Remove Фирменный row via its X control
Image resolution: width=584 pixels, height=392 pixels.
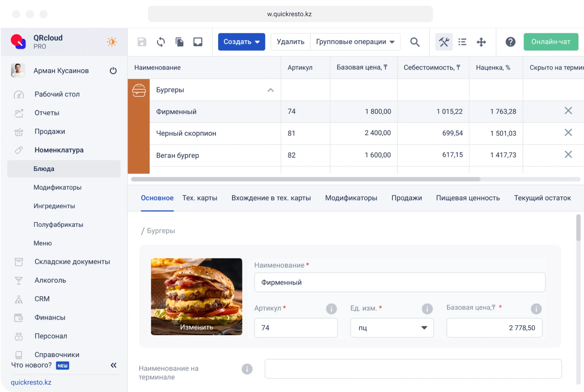click(x=568, y=111)
